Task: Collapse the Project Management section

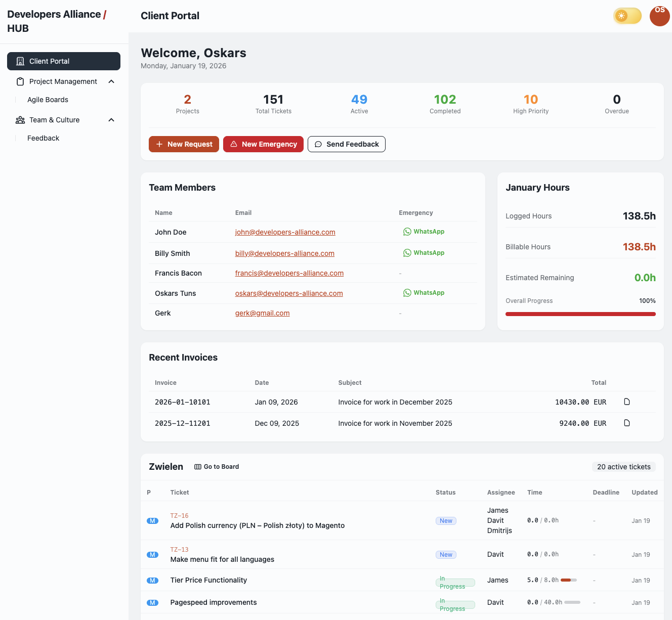Action: pyautogui.click(x=111, y=81)
